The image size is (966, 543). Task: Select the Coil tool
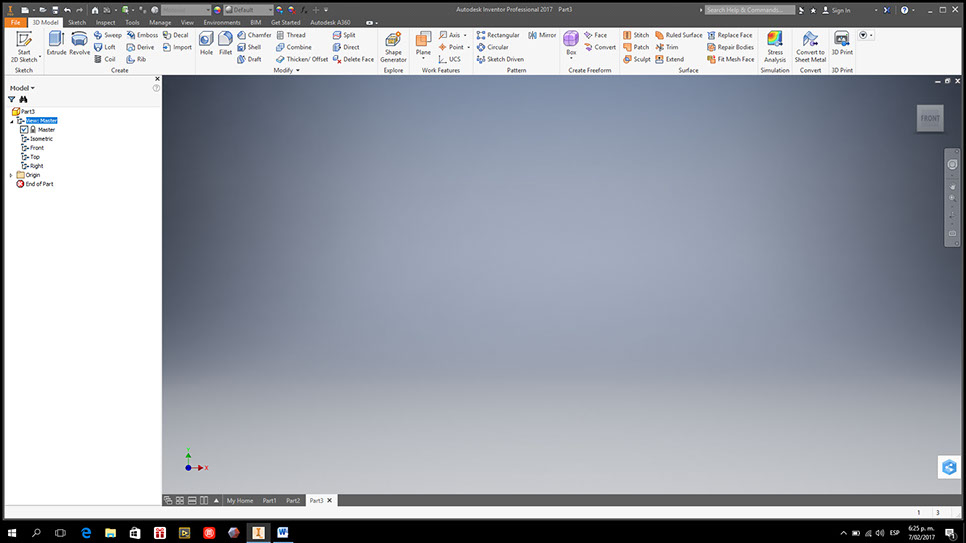tap(105, 59)
